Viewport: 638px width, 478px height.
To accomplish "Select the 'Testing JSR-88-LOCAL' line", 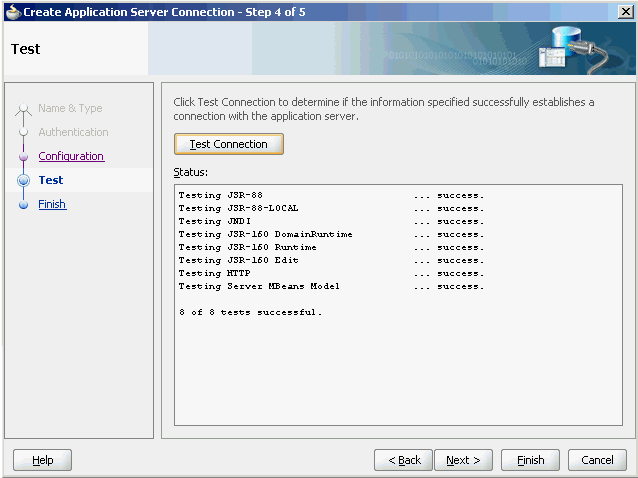I will 331,208.
